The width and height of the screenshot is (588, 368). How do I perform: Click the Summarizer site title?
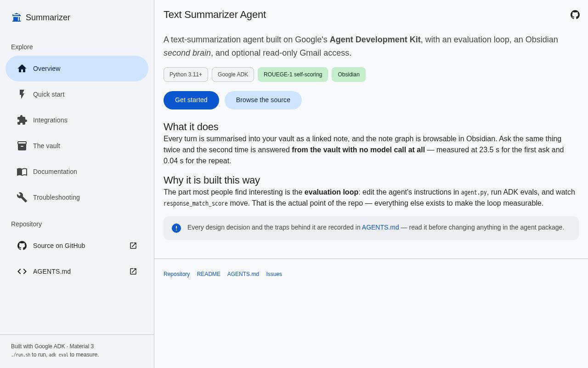pyautogui.click(x=48, y=17)
